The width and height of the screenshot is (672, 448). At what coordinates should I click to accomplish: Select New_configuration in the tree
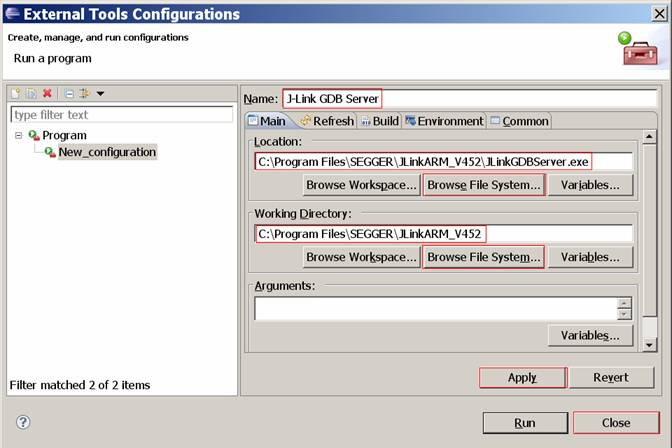pos(107,152)
